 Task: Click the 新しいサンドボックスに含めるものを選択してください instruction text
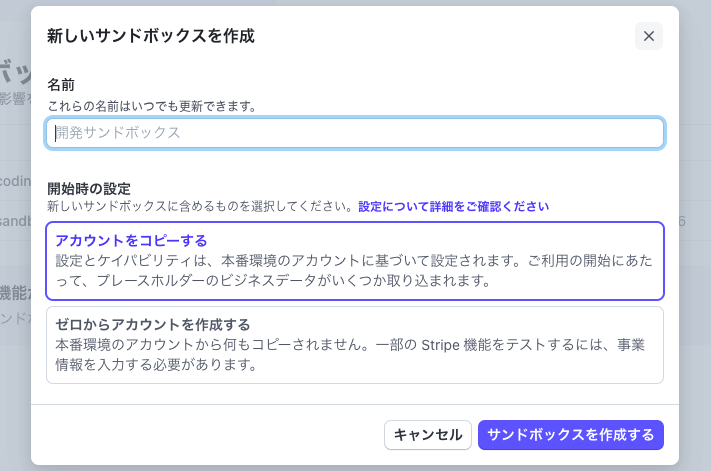click(x=200, y=207)
